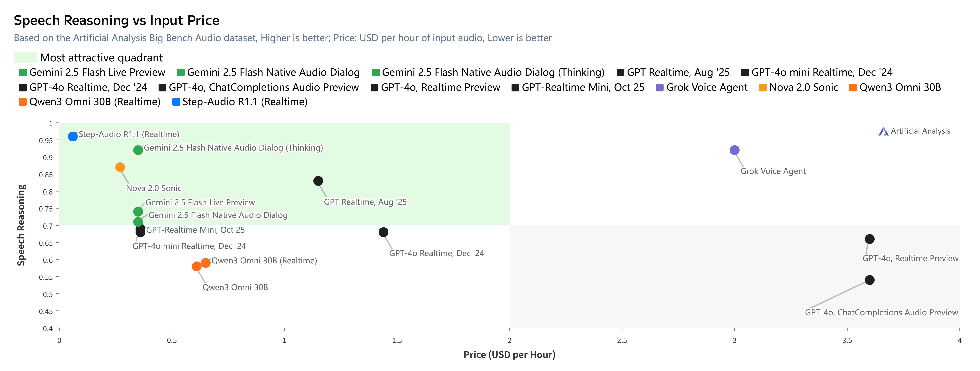
Task: Click the purple Grok Voice Agent dot
Action: 734,150
